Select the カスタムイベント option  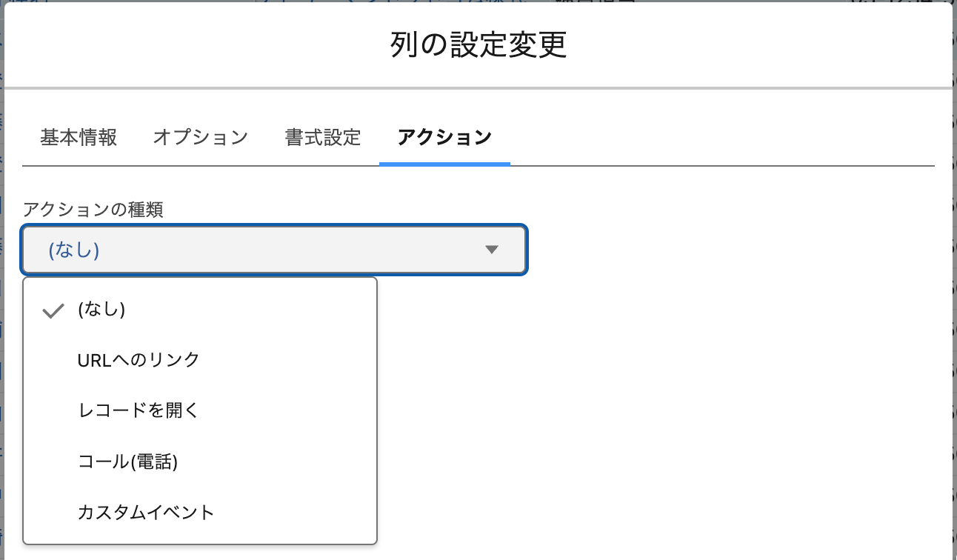[146, 512]
